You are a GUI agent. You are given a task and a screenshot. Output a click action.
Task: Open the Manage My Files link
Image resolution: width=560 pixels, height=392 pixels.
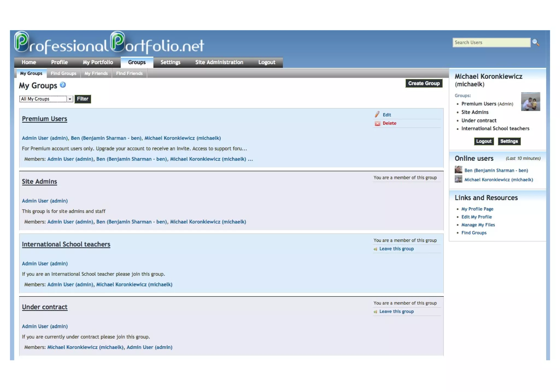click(478, 225)
